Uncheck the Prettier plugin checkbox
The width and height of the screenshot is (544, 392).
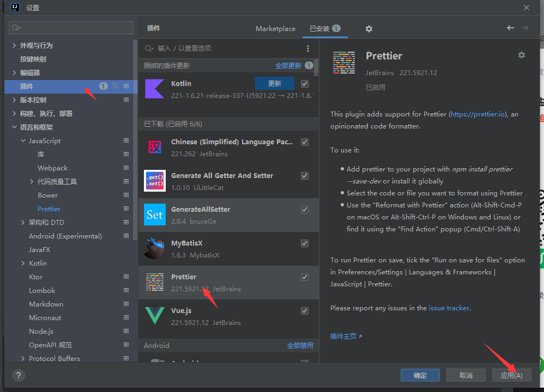305,277
